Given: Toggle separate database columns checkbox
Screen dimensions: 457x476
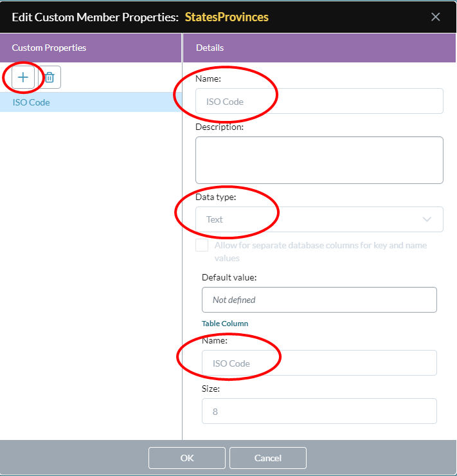Looking at the screenshot, I should [202, 245].
